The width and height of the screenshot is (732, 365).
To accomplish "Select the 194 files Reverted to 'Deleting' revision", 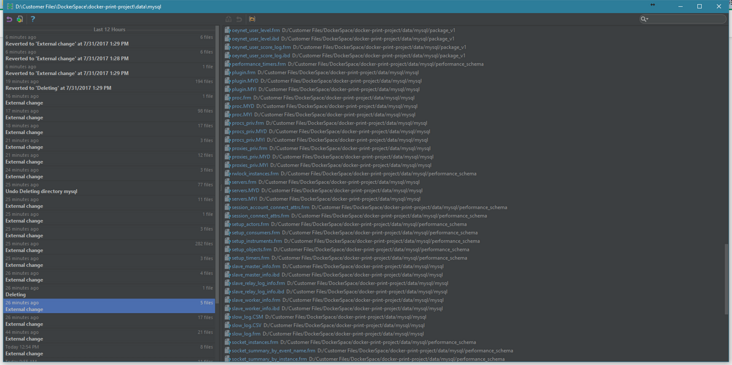I will point(109,85).
